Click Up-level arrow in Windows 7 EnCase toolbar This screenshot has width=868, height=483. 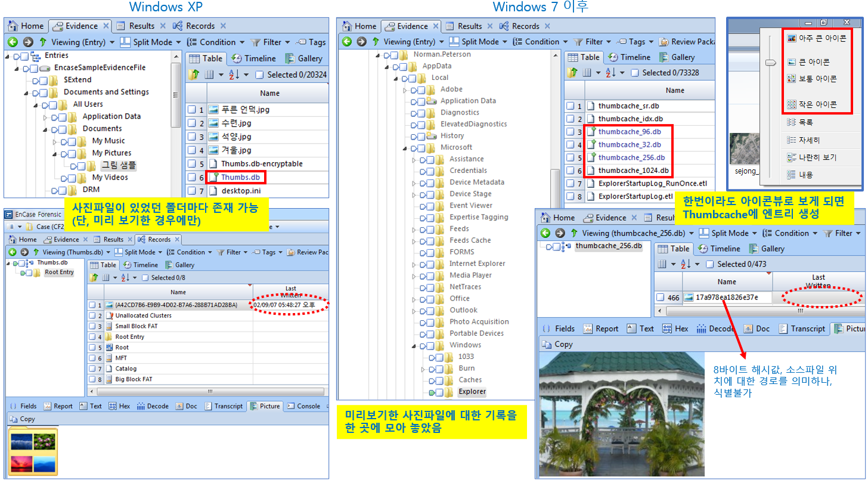pos(376,42)
